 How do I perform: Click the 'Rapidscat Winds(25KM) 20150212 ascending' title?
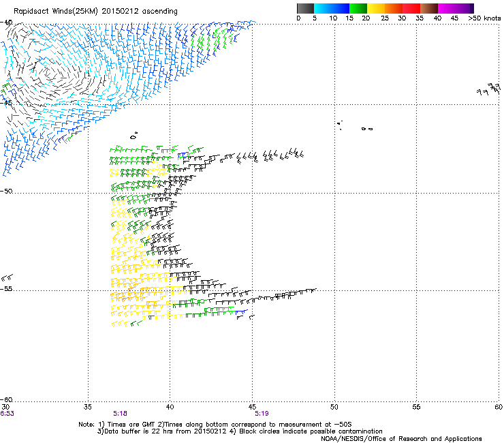pyautogui.click(x=95, y=12)
